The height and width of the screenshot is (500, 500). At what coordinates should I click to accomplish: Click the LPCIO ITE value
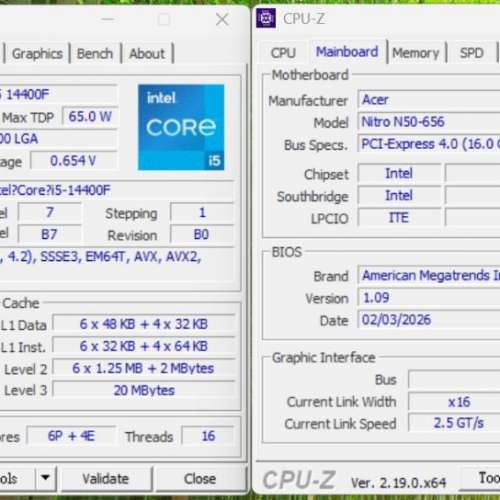(399, 218)
